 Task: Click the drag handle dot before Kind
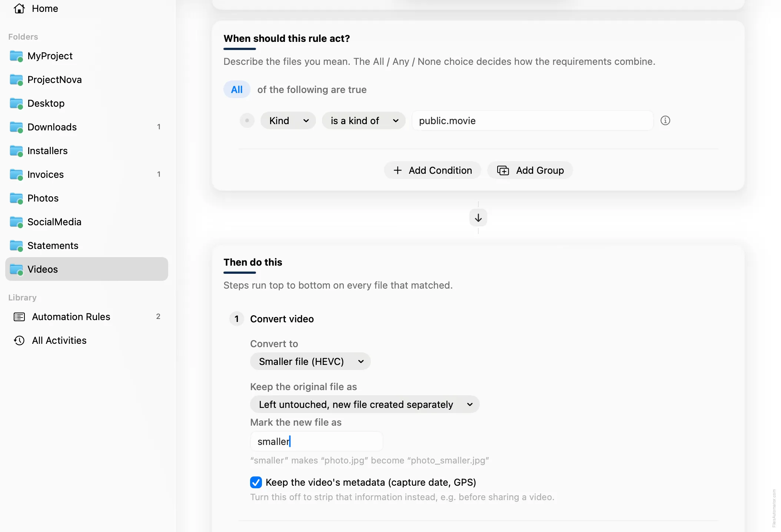coord(247,120)
